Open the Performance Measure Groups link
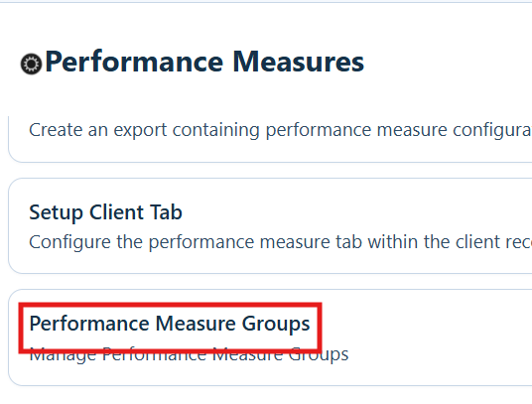This screenshot has height=404, width=532. click(170, 324)
